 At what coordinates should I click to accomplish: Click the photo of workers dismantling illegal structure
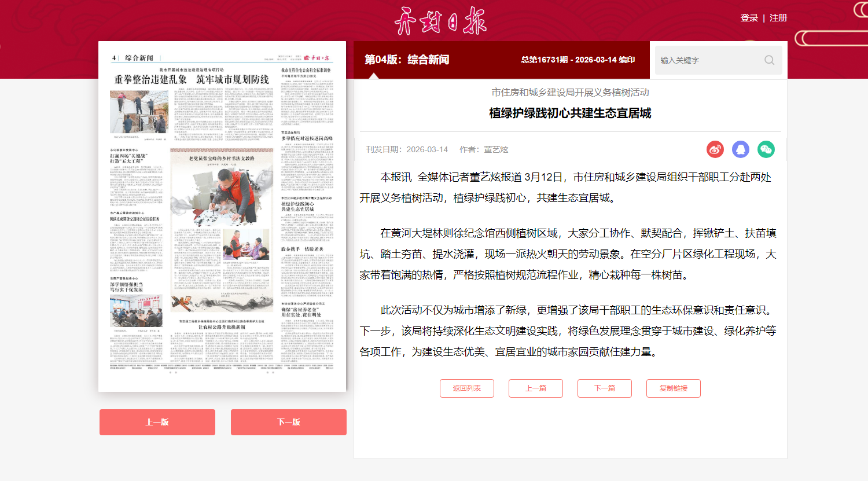[139, 112]
